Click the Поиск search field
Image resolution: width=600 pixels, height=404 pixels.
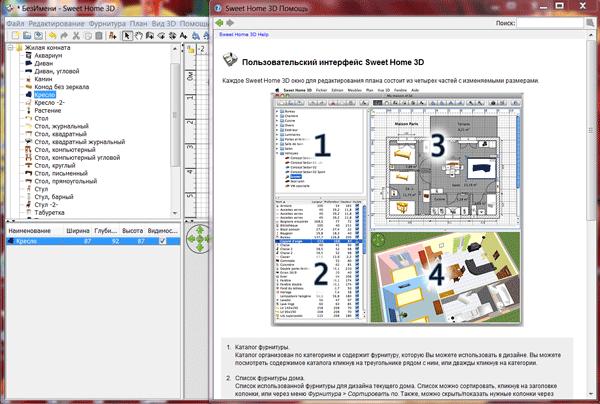click(550, 23)
